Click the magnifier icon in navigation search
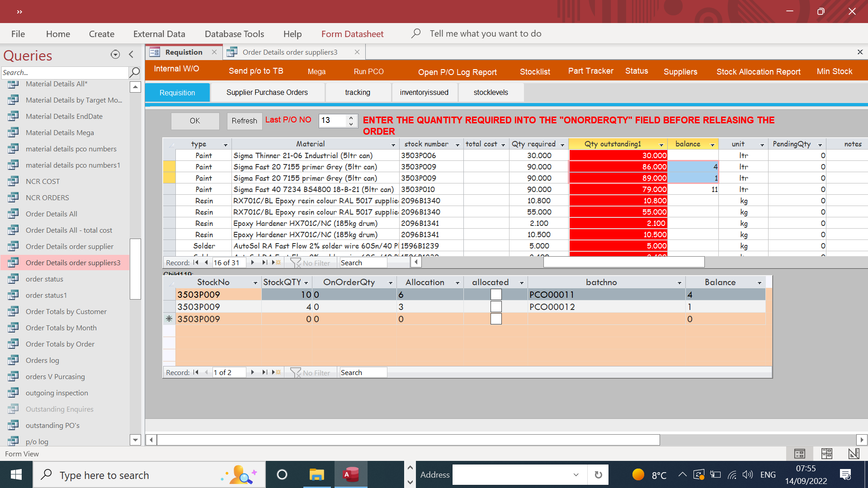 (135, 72)
